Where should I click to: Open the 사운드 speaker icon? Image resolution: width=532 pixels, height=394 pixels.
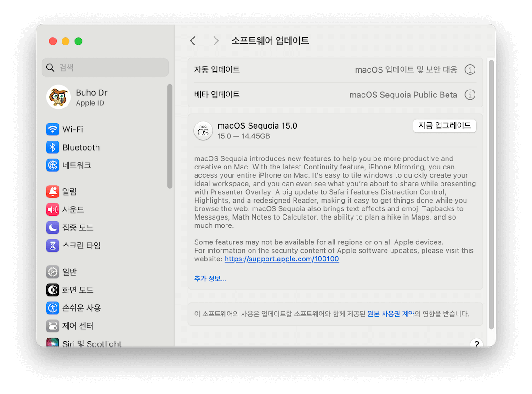[x=52, y=209]
